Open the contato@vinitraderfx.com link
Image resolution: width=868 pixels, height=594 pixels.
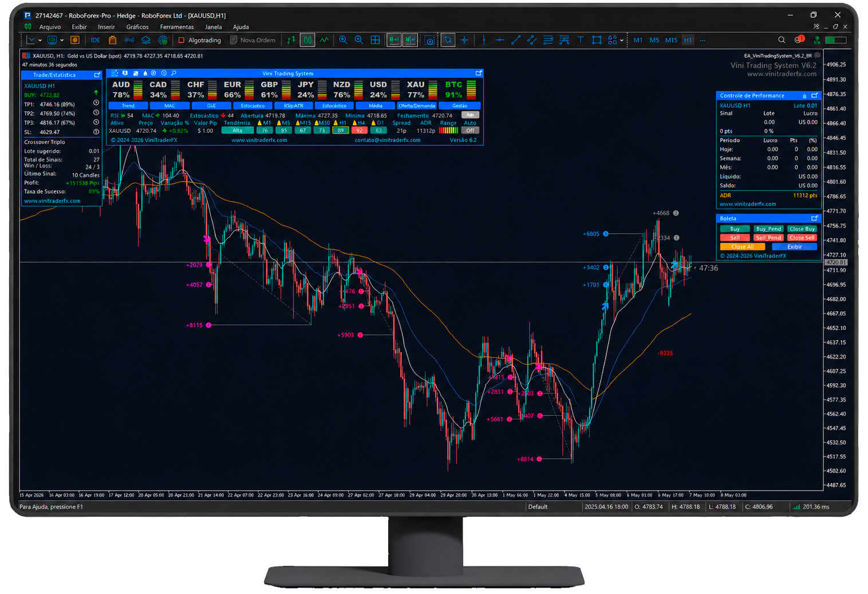click(388, 140)
